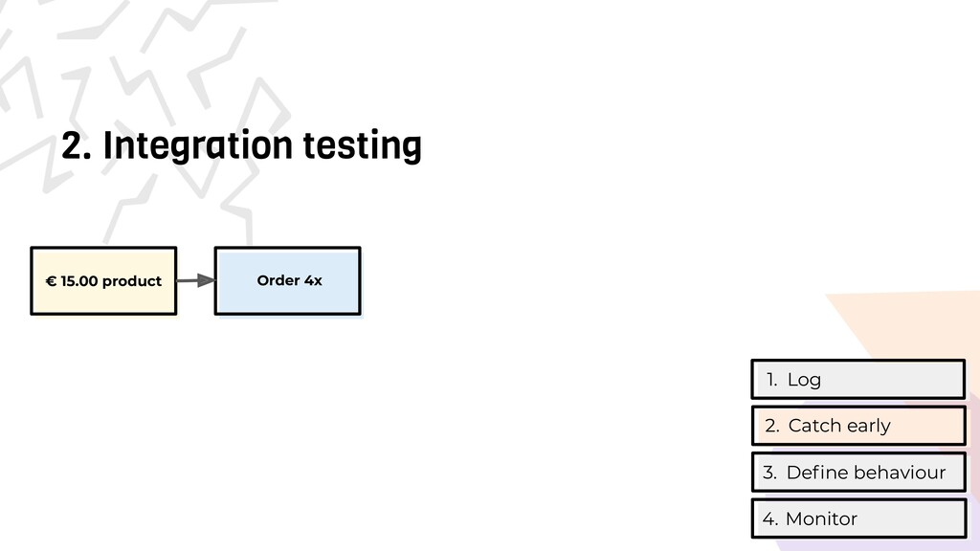Click the number '1.' beside Log

click(771, 380)
